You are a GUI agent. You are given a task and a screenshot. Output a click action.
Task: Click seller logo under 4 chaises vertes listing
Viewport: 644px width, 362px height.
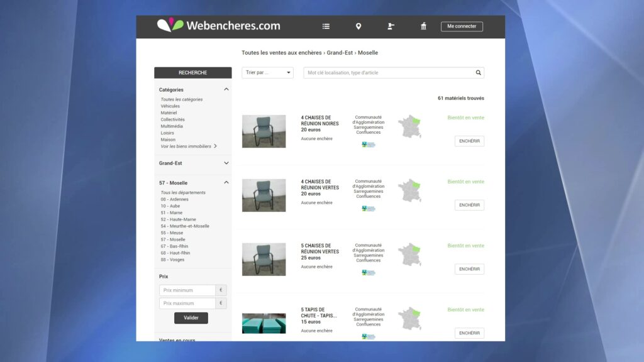pos(369,209)
